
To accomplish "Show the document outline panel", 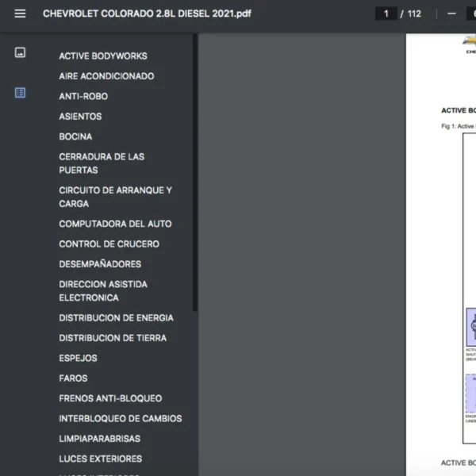I will coord(20,93).
